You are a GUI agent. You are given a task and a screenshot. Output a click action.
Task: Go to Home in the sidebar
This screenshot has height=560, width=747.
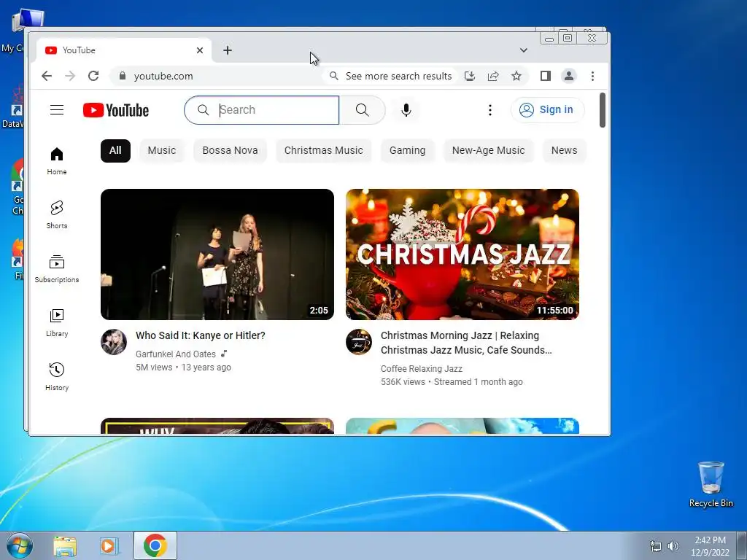(x=57, y=161)
